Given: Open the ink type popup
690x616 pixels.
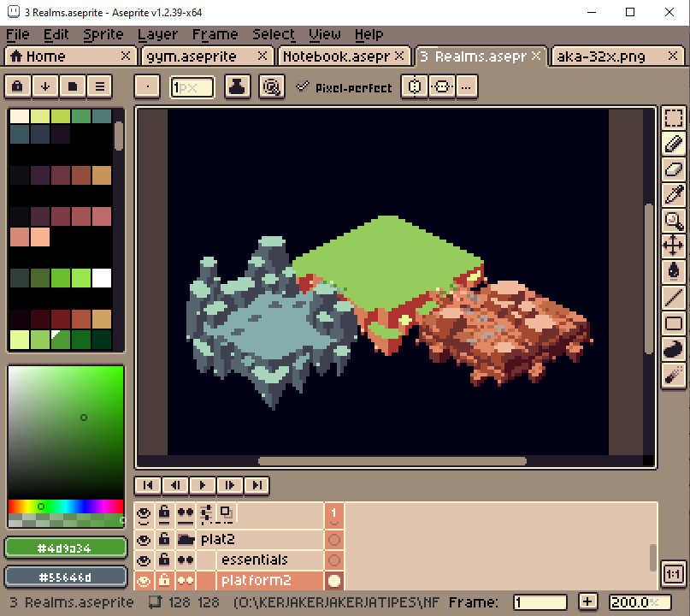Looking at the screenshot, I should click(237, 86).
